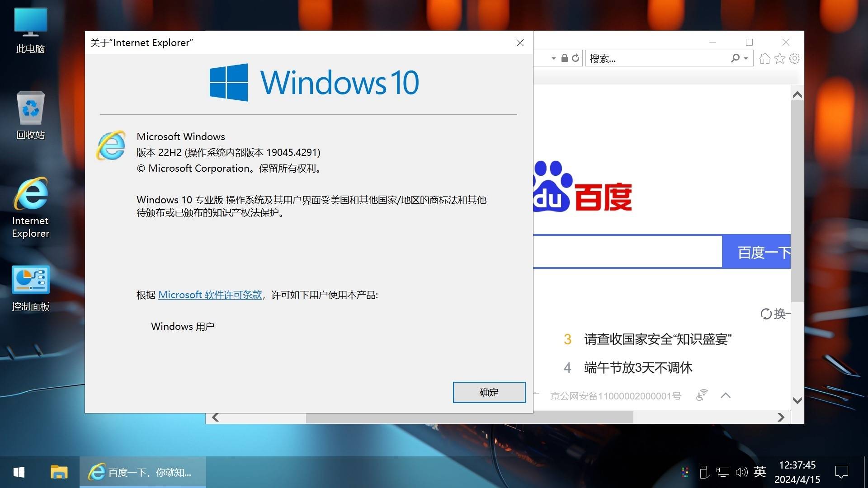Click text 版本 22H2 (操作系统内部版本 19045.4291)

coord(228,153)
